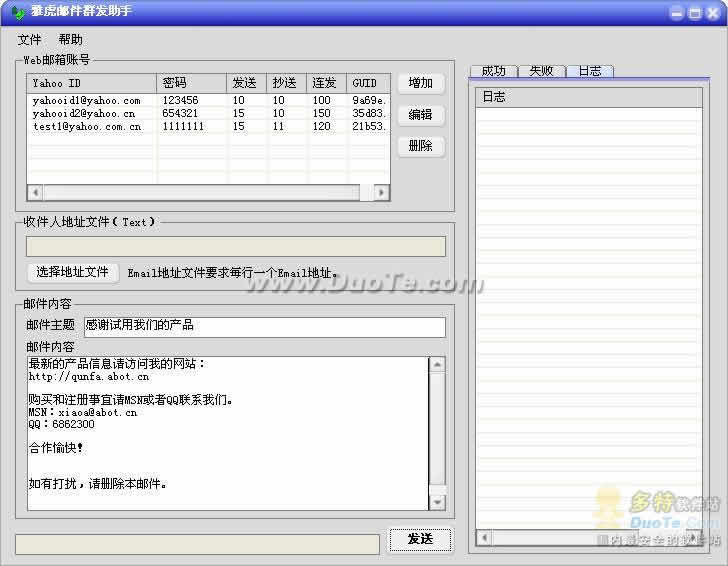Image resolution: width=728 pixels, height=566 pixels.
Task: Click the log panel left scroll arrow
Action: pyautogui.click(x=484, y=538)
